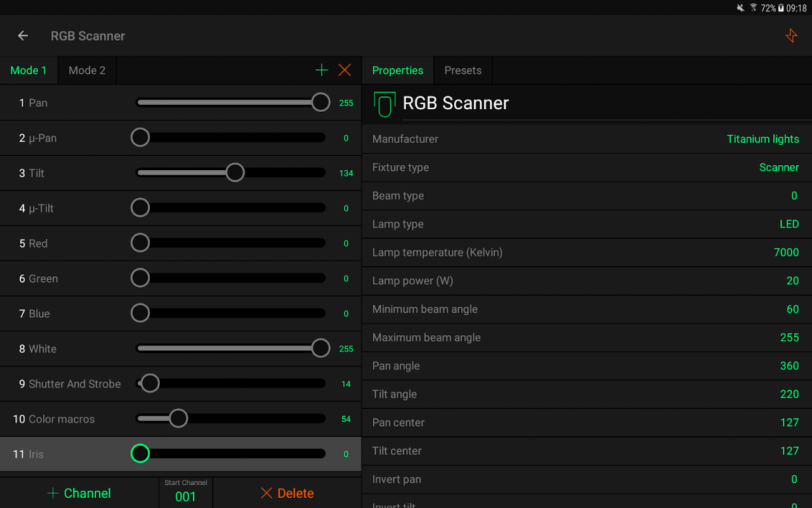Switch to Mode 2 tab

coord(87,70)
